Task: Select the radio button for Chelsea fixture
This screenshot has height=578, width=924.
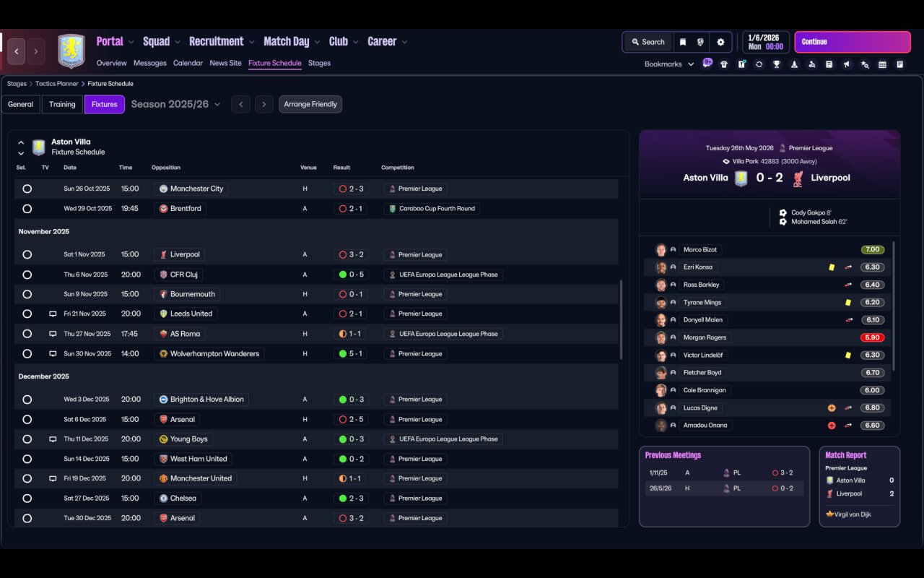Action: click(27, 499)
